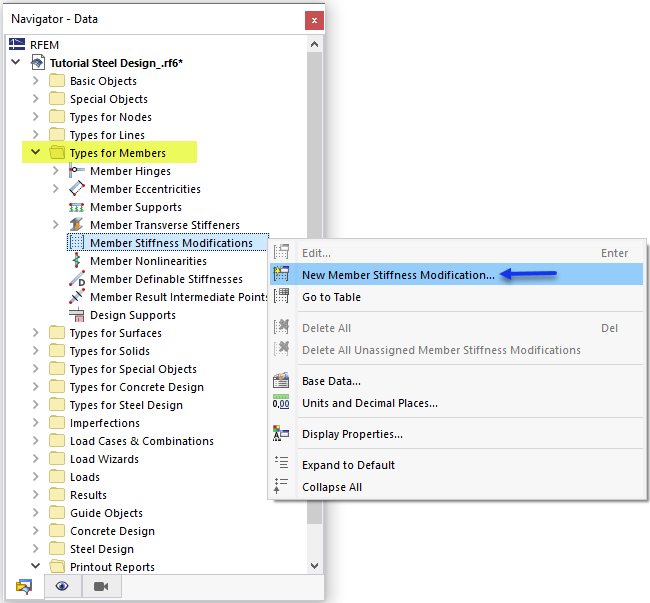Expand the Types for Lines folder

point(36,135)
